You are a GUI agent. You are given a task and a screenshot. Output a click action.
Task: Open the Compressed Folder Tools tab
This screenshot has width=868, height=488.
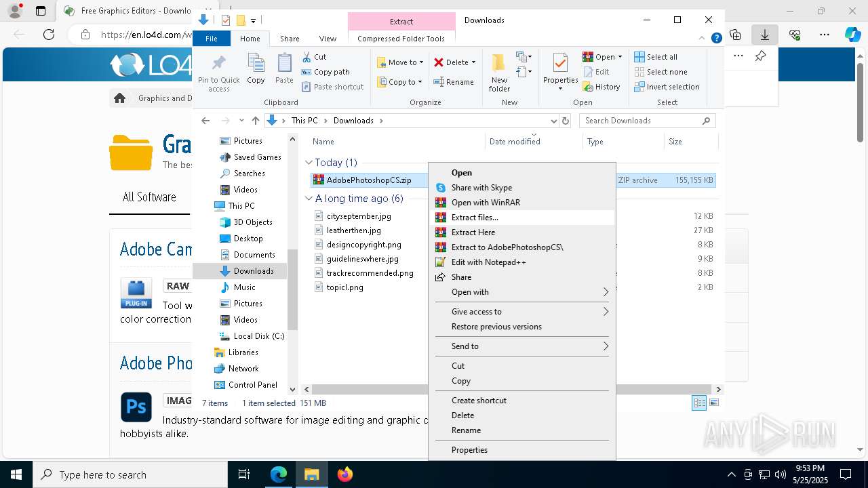coord(401,39)
